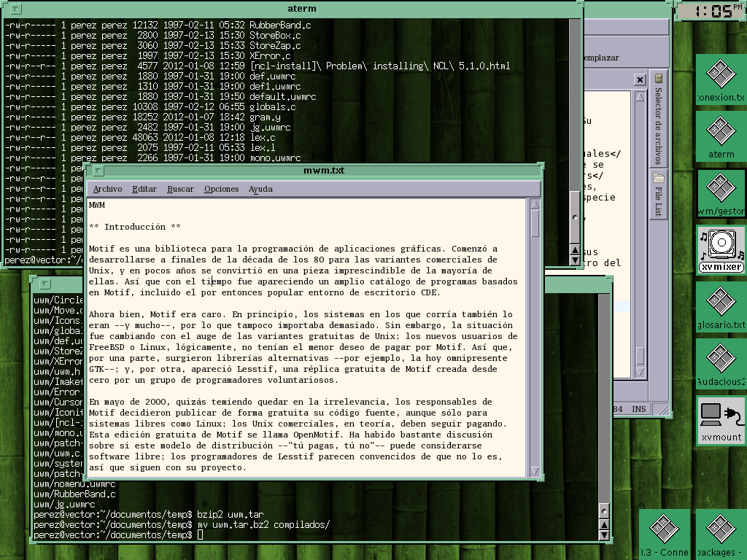Open the conexion.txt desktop icon

(x=721, y=79)
